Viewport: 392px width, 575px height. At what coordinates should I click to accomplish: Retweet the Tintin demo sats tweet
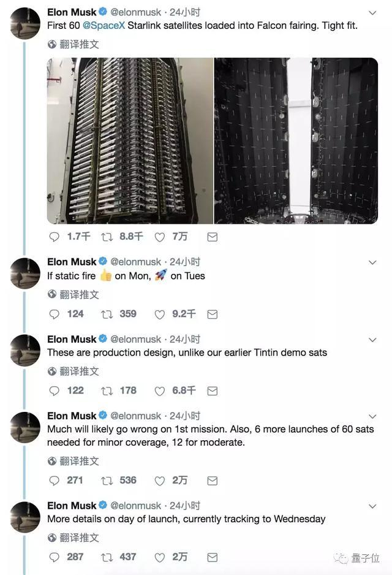(107, 390)
